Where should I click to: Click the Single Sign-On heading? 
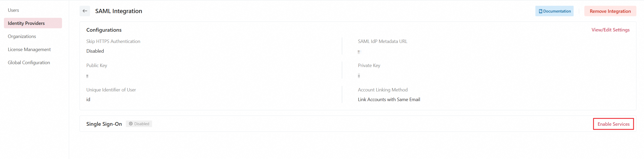[x=104, y=124]
